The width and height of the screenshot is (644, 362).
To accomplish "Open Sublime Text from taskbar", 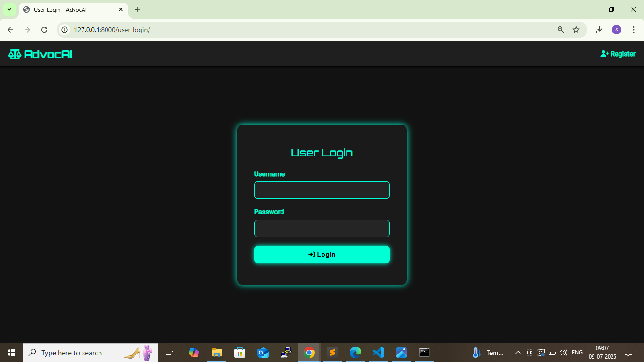I will click(332, 353).
